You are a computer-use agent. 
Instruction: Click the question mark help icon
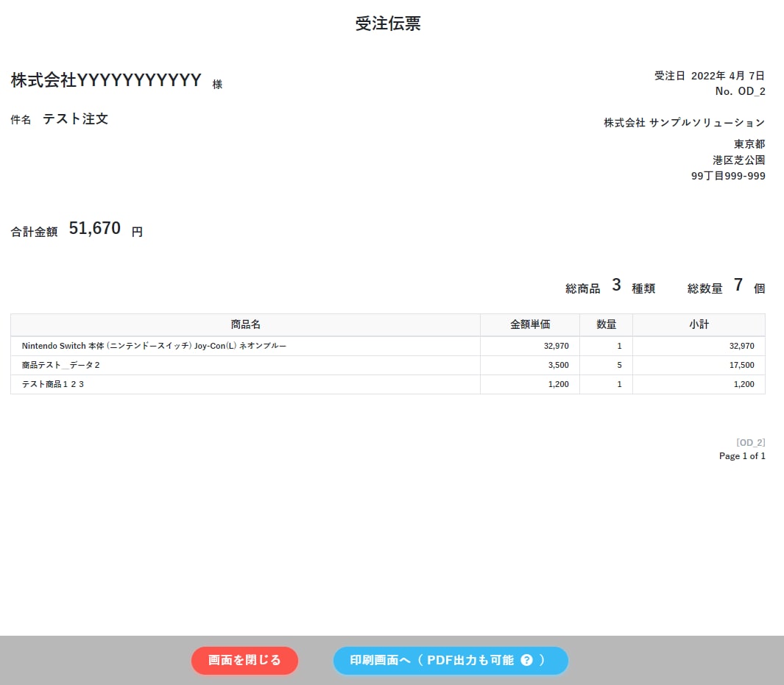point(526,660)
